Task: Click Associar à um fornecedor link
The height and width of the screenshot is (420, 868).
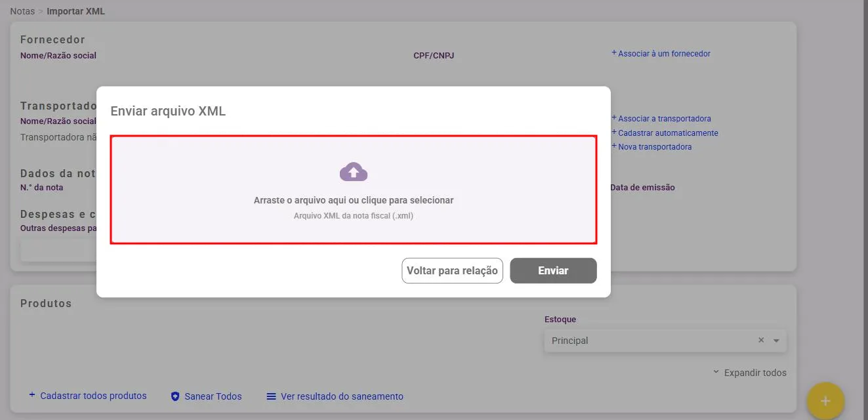Action: [661, 54]
